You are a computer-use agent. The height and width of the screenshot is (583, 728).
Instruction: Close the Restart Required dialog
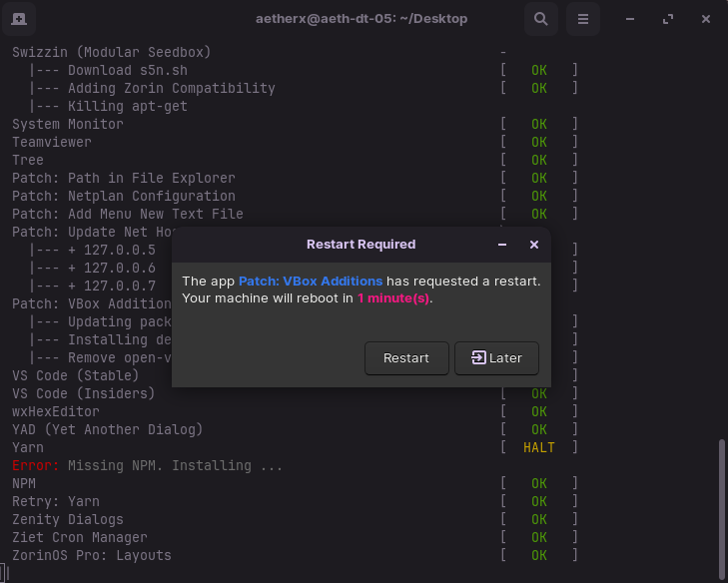click(x=534, y=245)
